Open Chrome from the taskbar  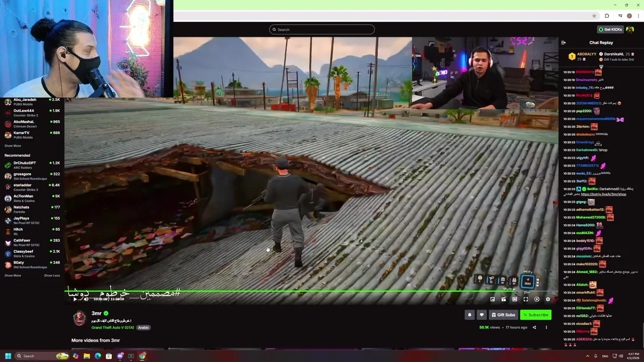[142, 356]
